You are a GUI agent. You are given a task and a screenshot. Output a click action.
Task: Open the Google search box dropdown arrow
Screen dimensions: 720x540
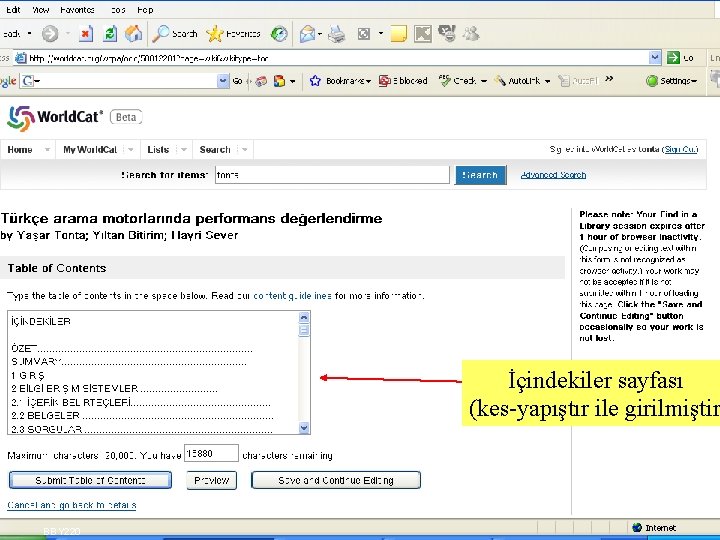coord(223,81)
